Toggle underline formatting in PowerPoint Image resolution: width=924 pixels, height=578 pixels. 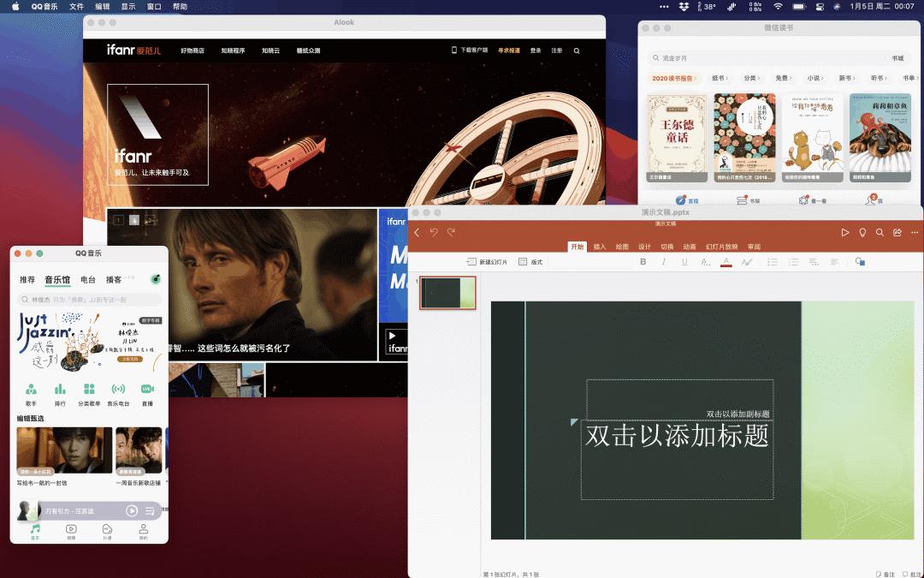tap(684, 262)
